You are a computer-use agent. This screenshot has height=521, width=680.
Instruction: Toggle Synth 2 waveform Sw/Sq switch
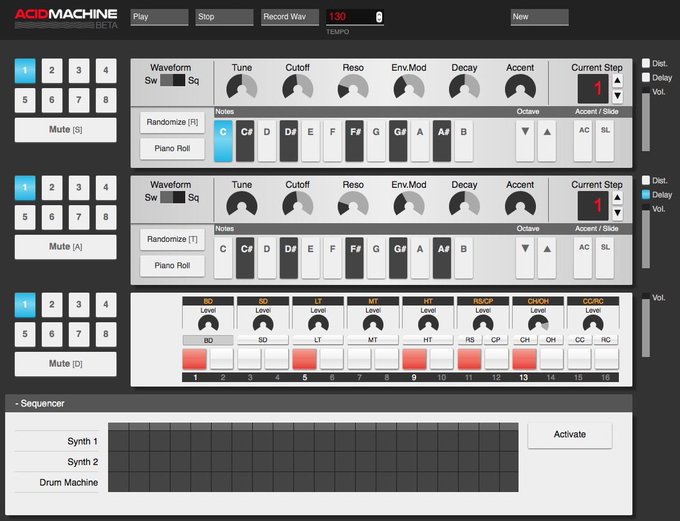[x=173, y=197]
